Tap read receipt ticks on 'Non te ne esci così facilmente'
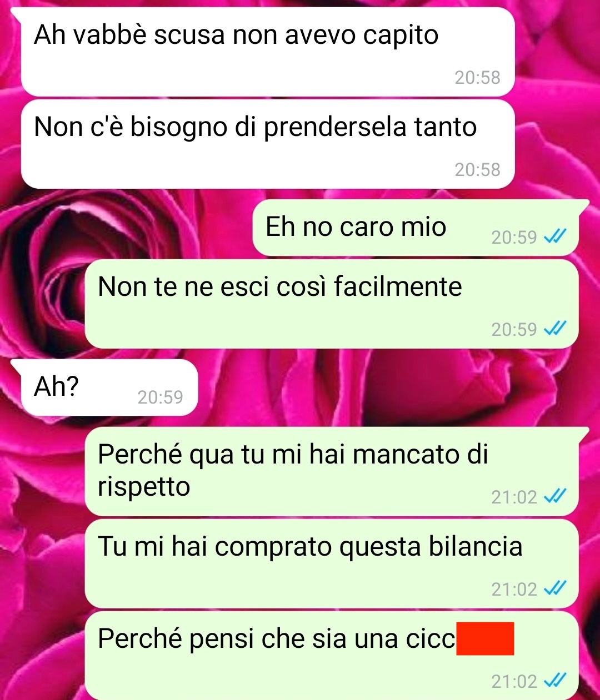This screenshot has width=600, height=700. [x=554, y=329]
